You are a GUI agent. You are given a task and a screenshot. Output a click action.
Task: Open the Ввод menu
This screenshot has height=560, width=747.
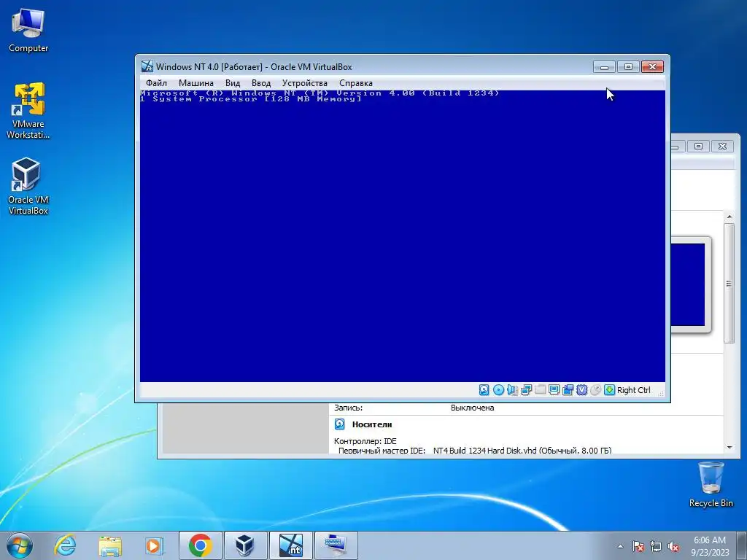(260, 83)
